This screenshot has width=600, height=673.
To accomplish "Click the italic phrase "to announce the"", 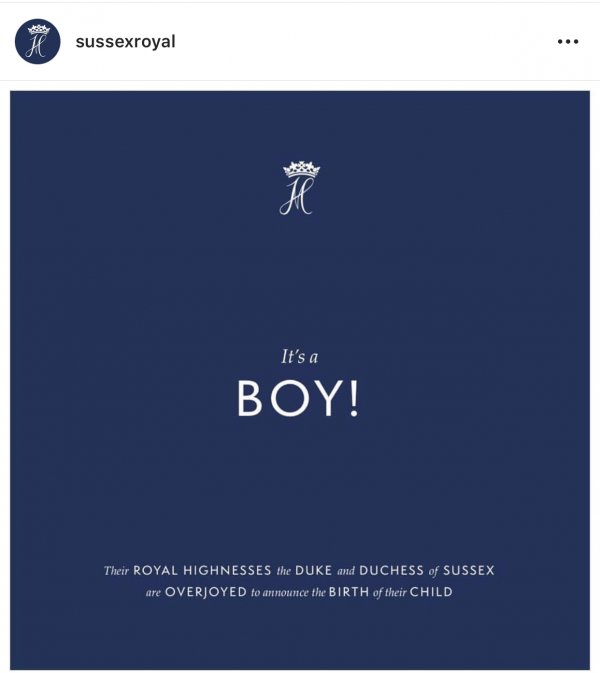I will click(x=288, y=593).
